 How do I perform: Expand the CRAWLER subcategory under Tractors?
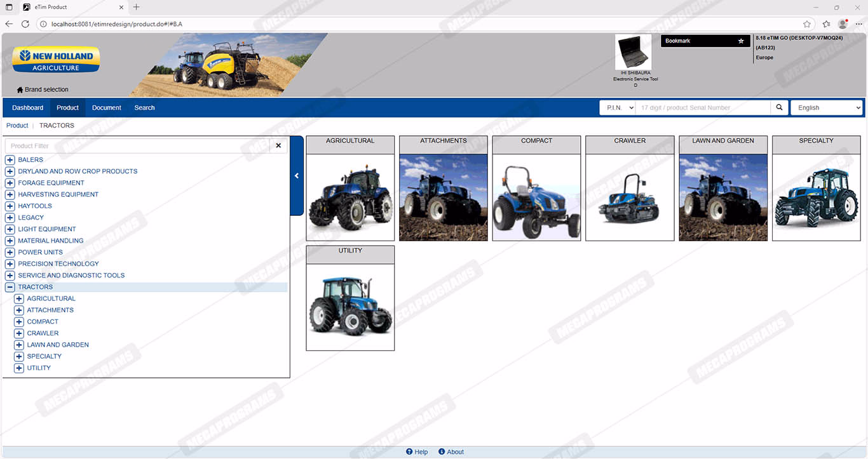[x=19, y=333]
